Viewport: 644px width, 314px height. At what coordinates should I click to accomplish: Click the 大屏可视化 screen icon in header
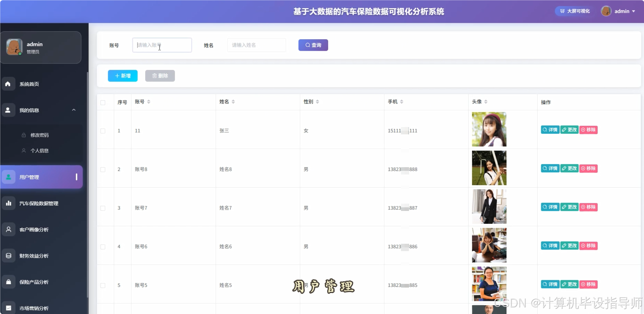(562, 11)
